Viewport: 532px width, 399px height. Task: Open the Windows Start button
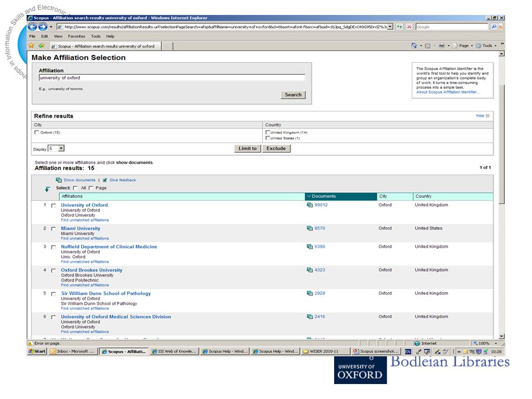[37, 351]
